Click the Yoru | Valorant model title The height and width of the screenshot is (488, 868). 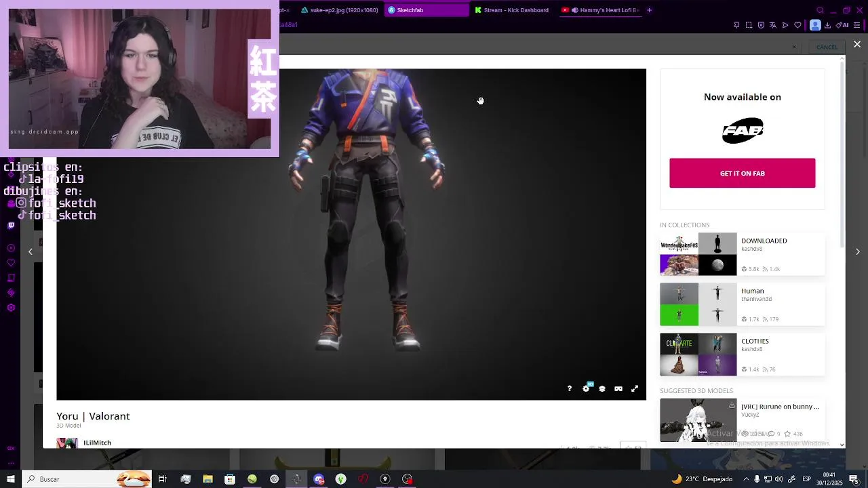93,416
